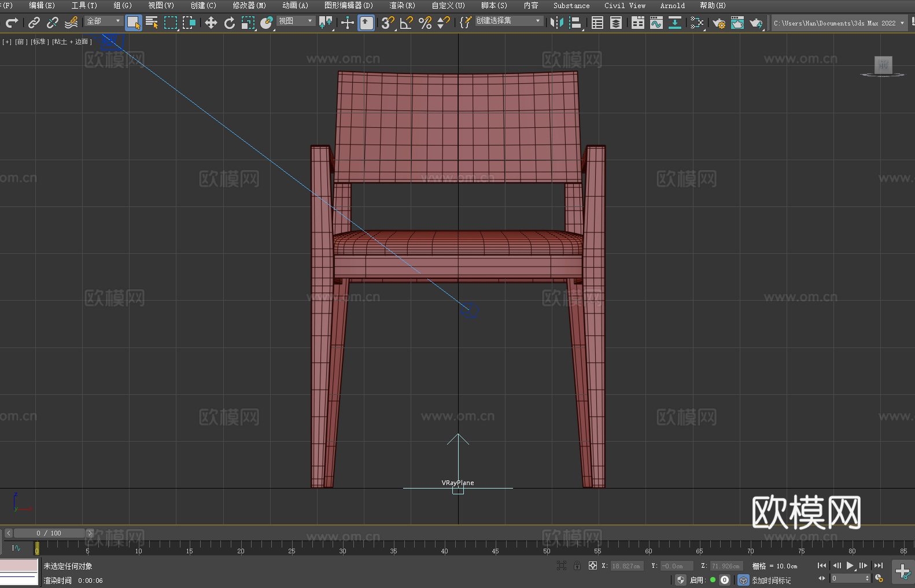The image size is (915, 588).
Task: Open the 编辑(E) menu
Action: point(42,5)
